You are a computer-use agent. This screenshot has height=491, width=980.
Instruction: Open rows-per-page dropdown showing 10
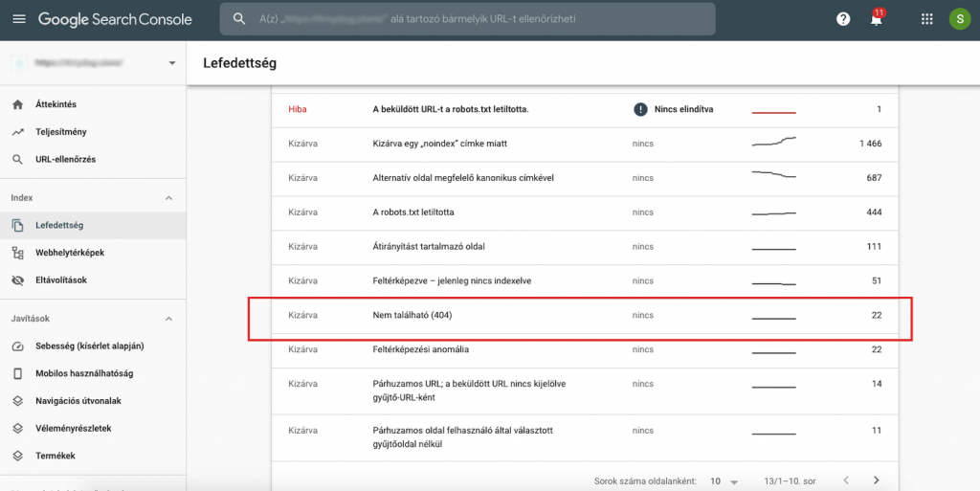click(724, 481)
